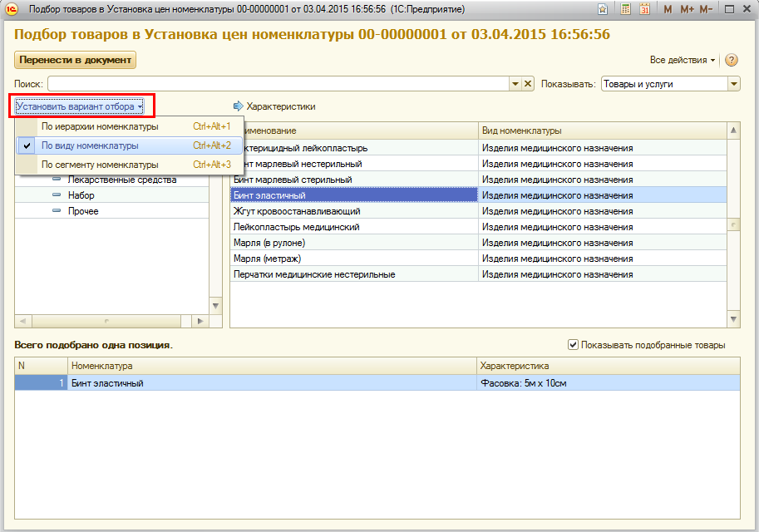
Task: Uncheck Показывать подобранные товары checkbox
Action: 573,345
